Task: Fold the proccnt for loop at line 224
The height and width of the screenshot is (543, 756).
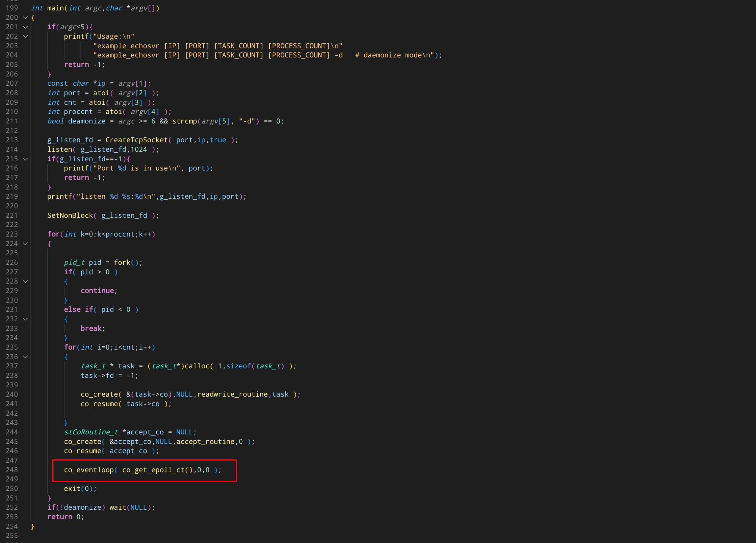Action: tap(25, 243)
